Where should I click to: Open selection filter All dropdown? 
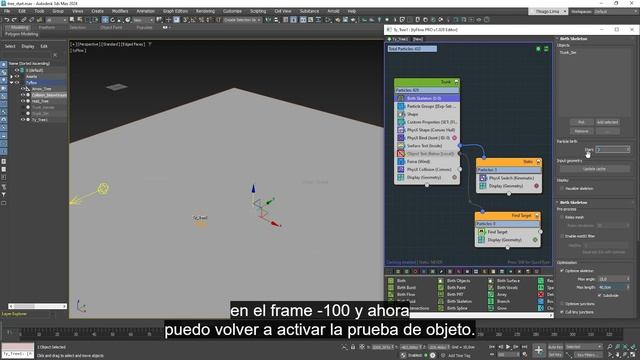pos(56,20)
